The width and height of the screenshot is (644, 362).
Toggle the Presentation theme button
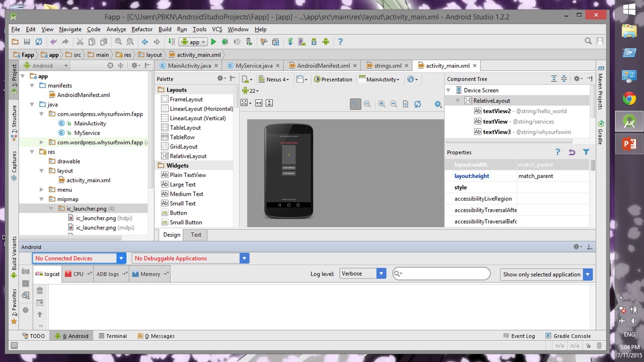pyautogui.click(x=333, y=79)
